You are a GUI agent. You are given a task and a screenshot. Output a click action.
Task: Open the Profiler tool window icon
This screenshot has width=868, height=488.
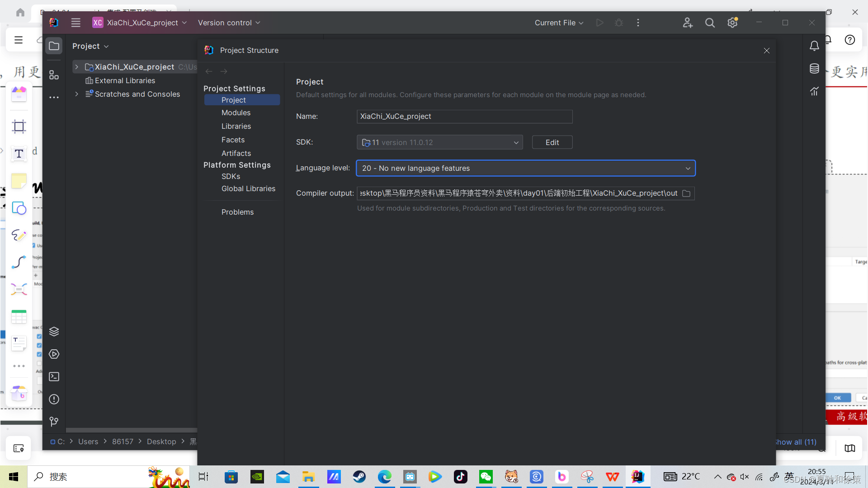coord(814,91)
